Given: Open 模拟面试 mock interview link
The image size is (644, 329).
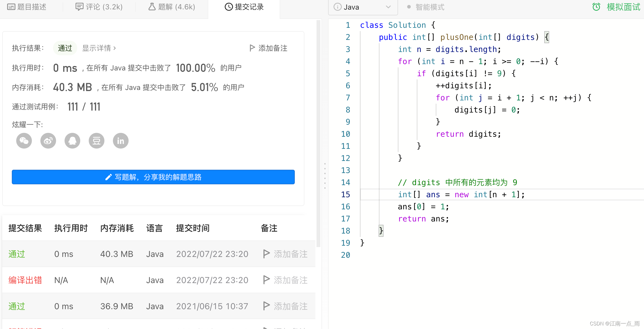Looking at the screenshot, I should click(623, 7).
